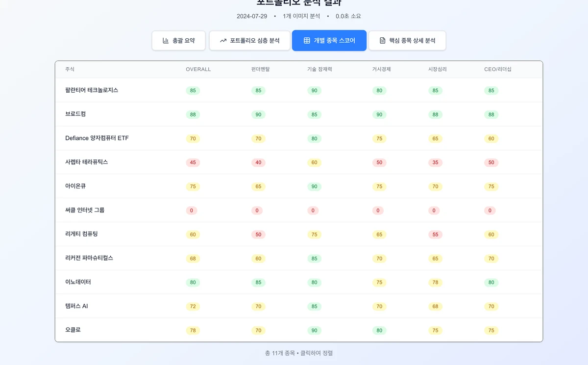Screen dimensions: 588x365
Task: Select the 이노데이터 row name
Action: click(x=78, y=282)
